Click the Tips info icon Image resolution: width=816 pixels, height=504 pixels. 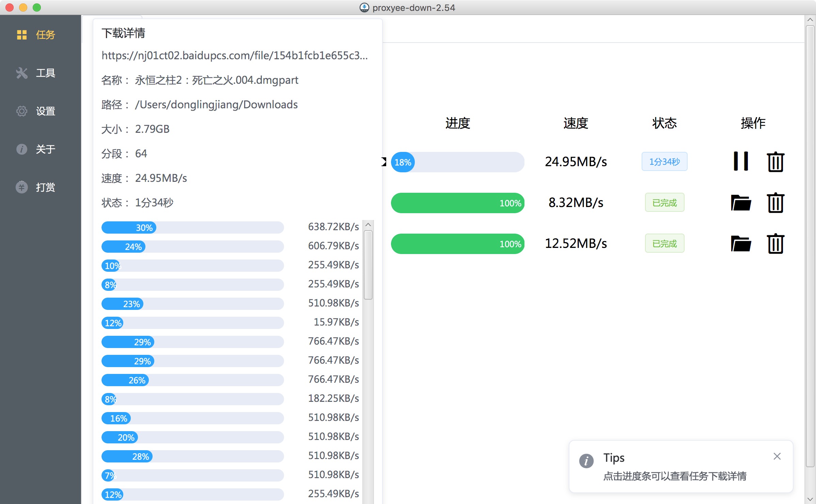pos(586,461)
